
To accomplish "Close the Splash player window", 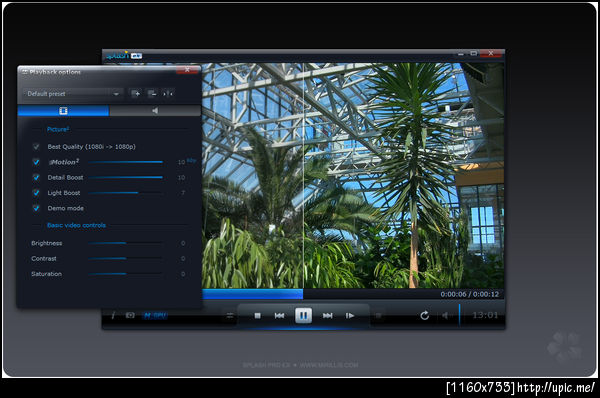I will click(x=491, y=54).
